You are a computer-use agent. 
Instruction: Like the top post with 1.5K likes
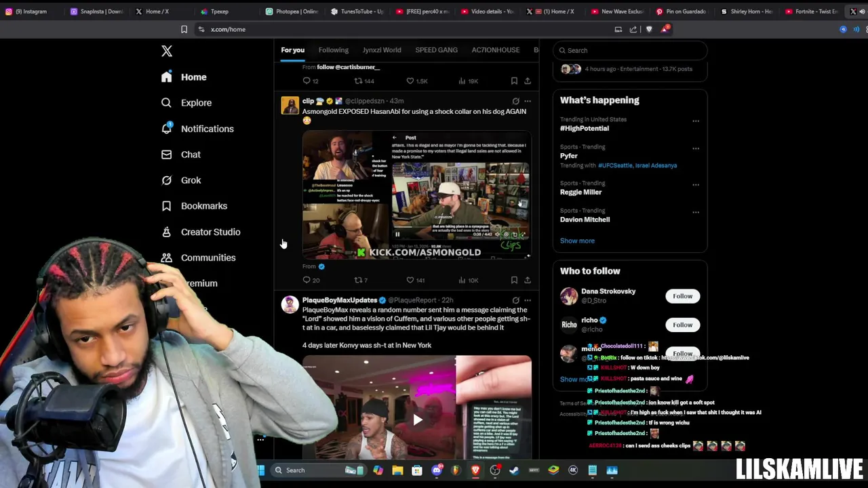tap(416, 81)
